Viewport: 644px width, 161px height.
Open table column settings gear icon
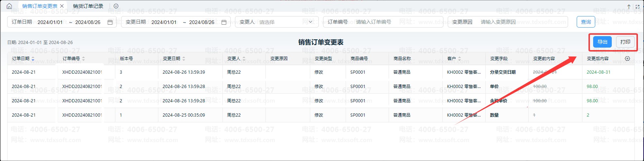(x=627, y=59)
